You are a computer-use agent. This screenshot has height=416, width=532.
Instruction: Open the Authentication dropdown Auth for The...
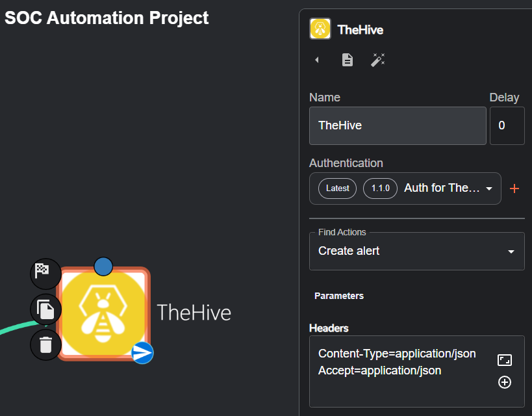(x=405, y=188)
